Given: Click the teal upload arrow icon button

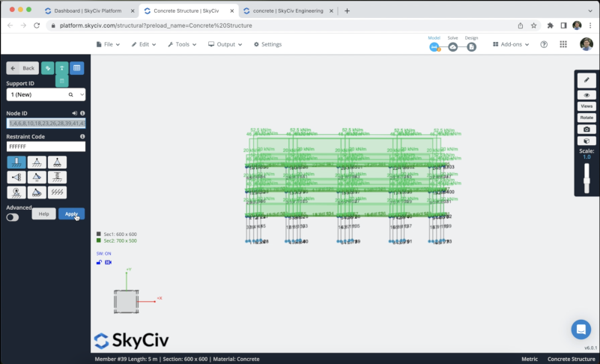Looking at the screenshot, I should tap(61, 67).
